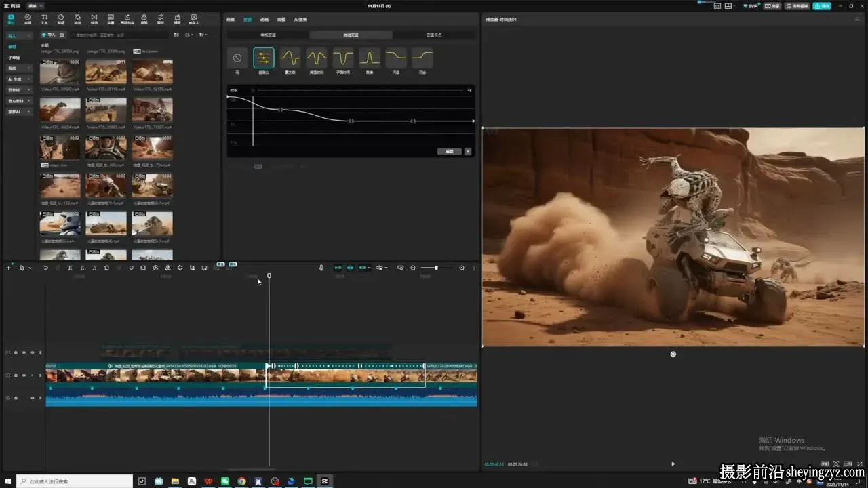
Task: Open the selection tool mode dropdown arrow
Action: pos(30,268)
